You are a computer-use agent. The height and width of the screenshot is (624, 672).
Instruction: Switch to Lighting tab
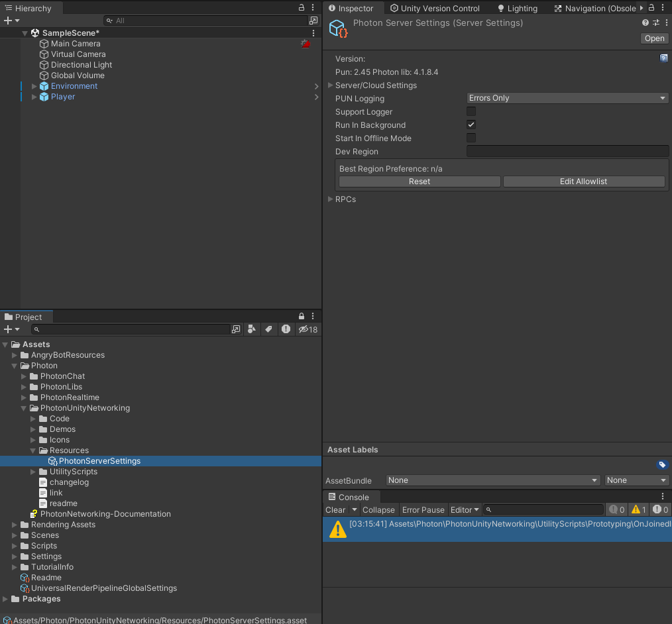[x=518, y=8]
